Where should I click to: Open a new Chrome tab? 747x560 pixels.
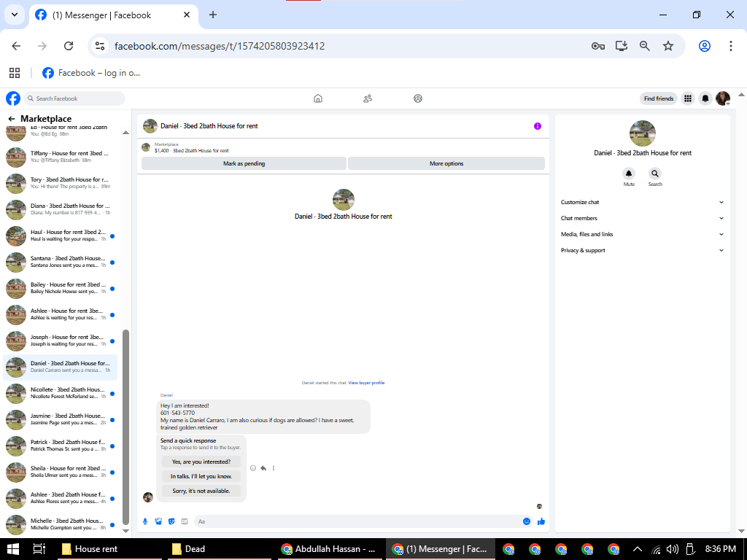(213, 15)
